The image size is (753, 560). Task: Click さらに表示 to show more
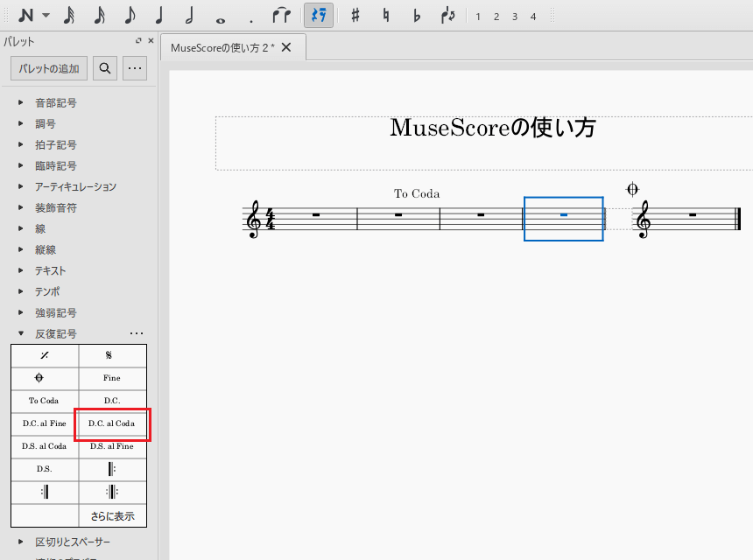tap(113, 516)
